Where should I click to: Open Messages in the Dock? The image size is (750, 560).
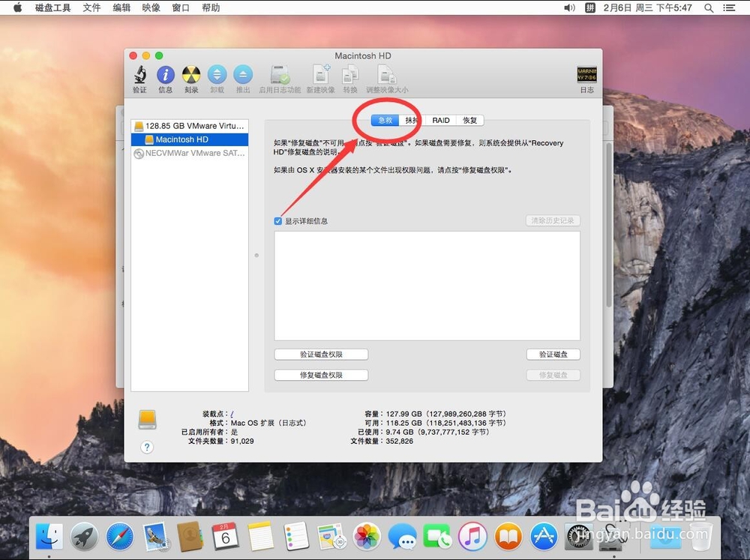point(402,536)
